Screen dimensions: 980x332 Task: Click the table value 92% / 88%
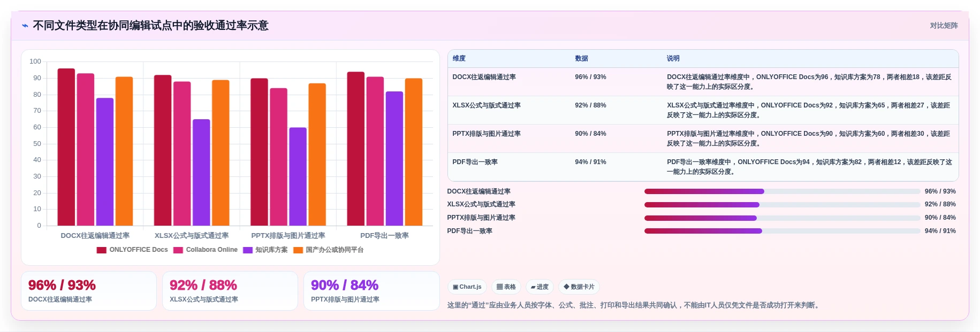[x=591, y=105]
